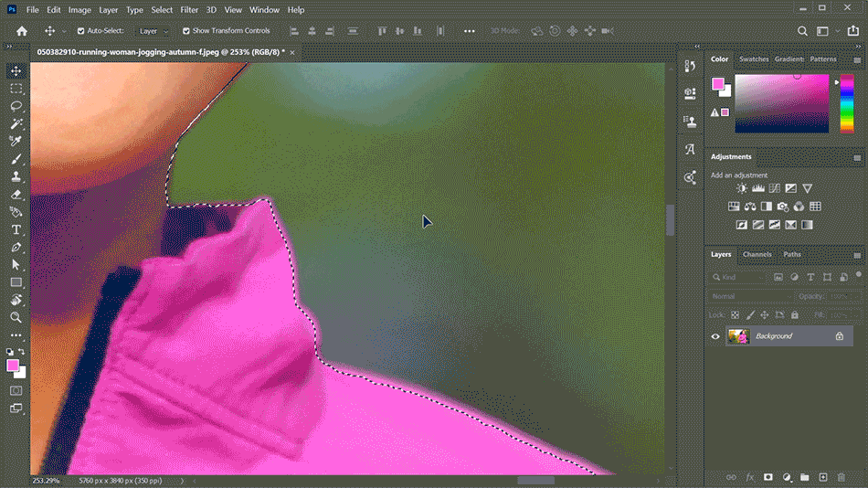868x488 pixels.
Task: Open the Adjustments panel menu
Action: (x=857, y=158)
